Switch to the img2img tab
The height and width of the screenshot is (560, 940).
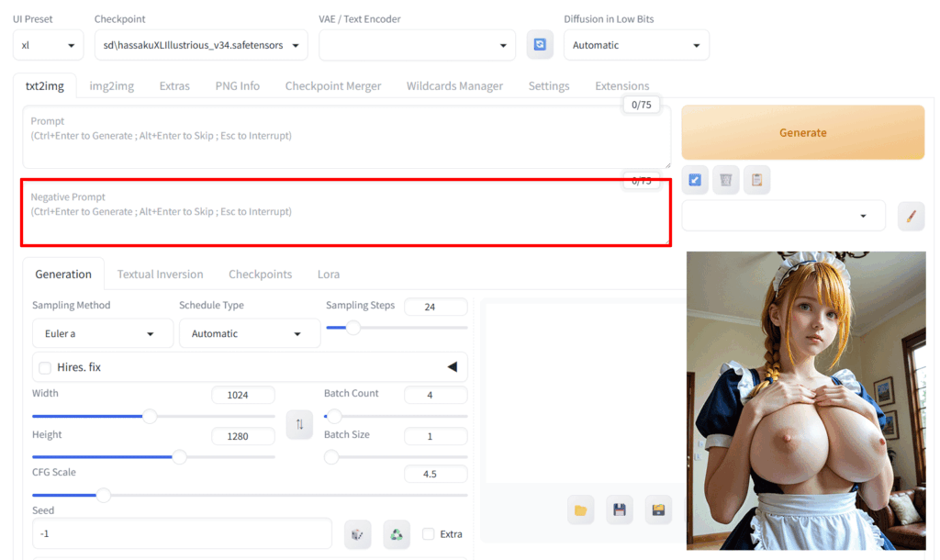111,85
